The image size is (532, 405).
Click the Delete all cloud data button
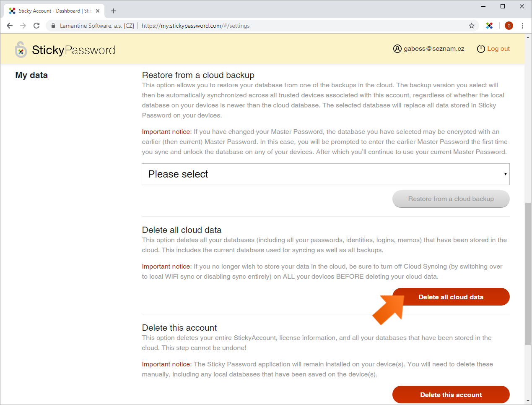[x=451, y=297]
